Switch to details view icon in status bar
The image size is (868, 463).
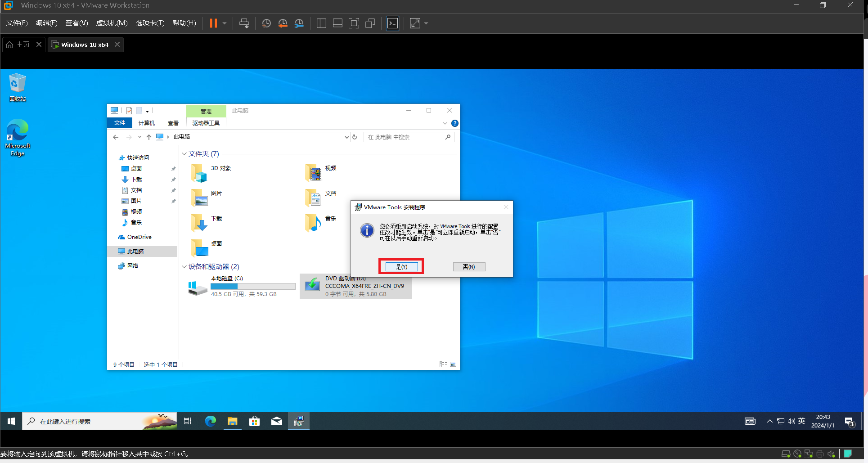click(443, 364)
